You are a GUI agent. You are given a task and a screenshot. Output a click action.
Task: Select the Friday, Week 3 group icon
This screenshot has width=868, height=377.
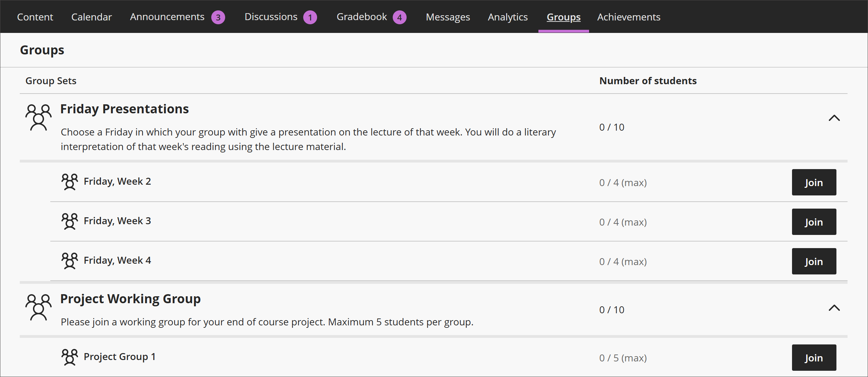pos(70,221)
